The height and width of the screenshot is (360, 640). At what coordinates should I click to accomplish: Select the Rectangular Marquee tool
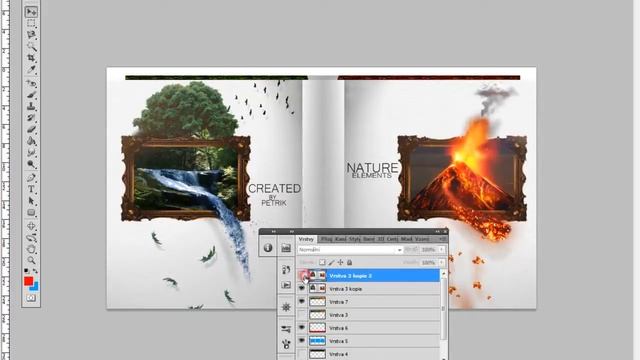(31, 24)
